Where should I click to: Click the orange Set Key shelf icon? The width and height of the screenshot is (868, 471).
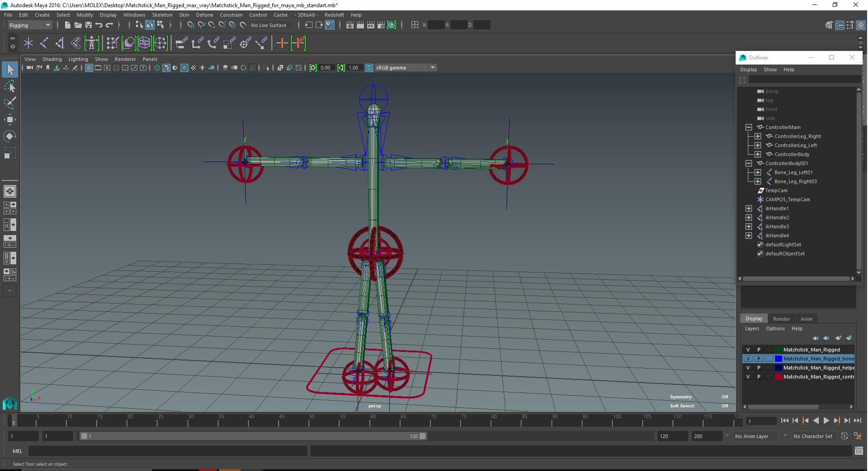click(x=282, y=43)
